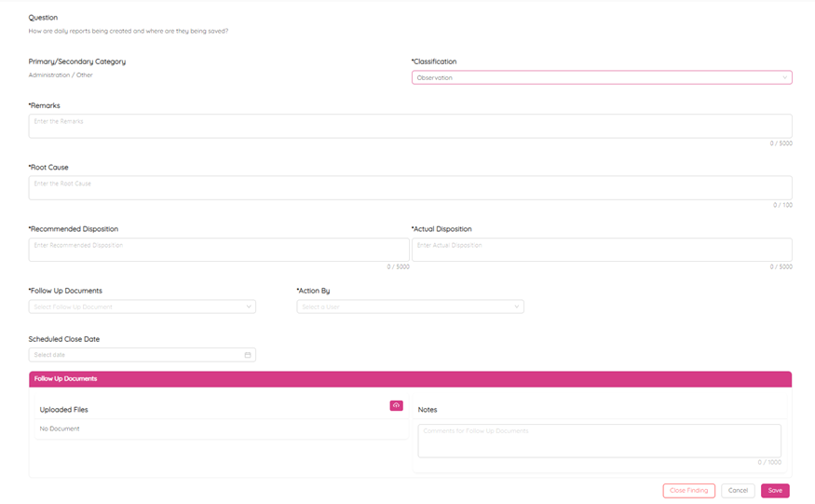Click the arrow on Select Follow Up Document
Screen dimensions: 815x504
[249, 306]
